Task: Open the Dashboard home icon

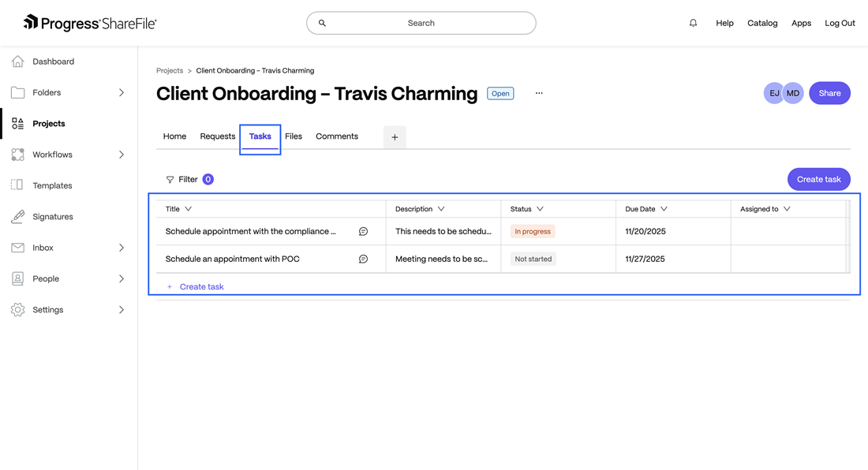Action: pos(17,62)
